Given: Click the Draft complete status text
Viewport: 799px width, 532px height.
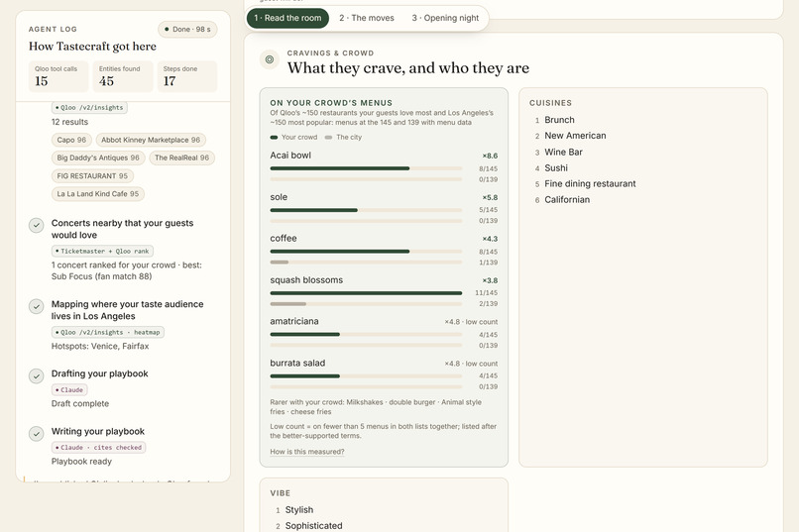Looking at the screenshot, I should coord(80,404).
